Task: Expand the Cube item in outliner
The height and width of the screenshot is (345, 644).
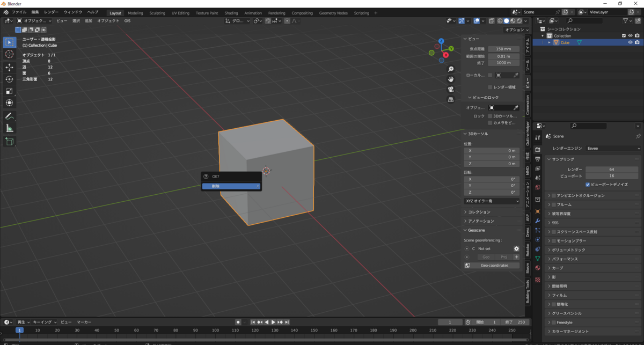Action: (x=549, y=42)
